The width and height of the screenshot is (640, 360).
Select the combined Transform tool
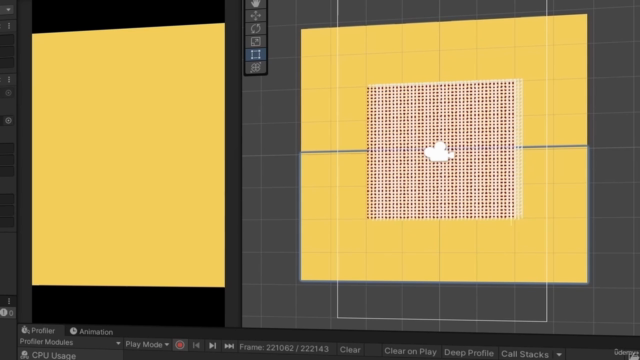[256, 67]
